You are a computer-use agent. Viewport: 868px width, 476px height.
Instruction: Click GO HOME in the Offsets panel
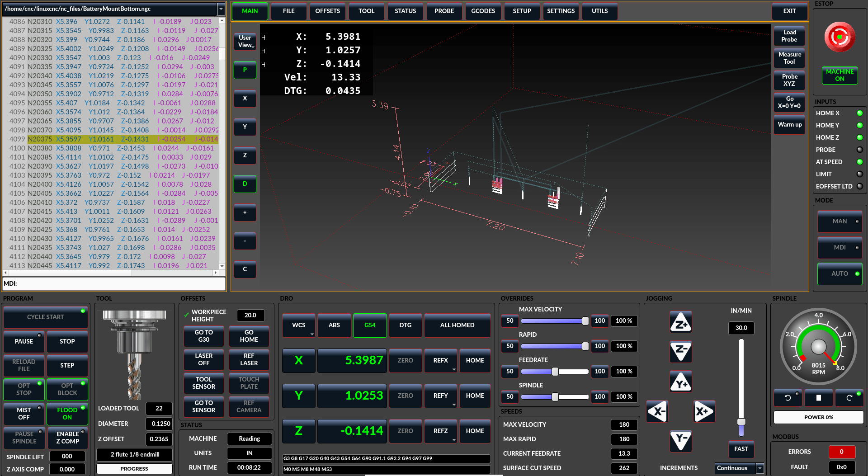(249, 336)
